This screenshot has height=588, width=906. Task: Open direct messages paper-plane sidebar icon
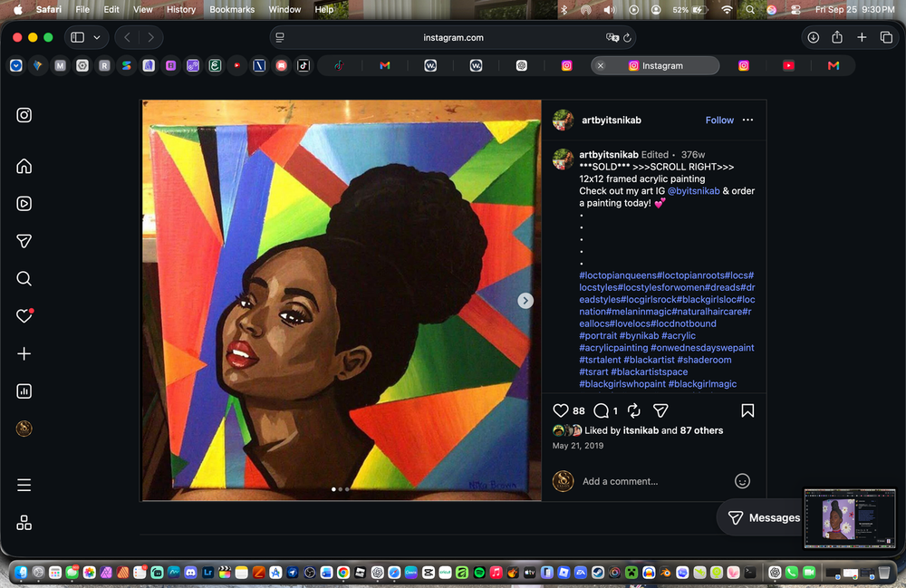click(24, 241)
